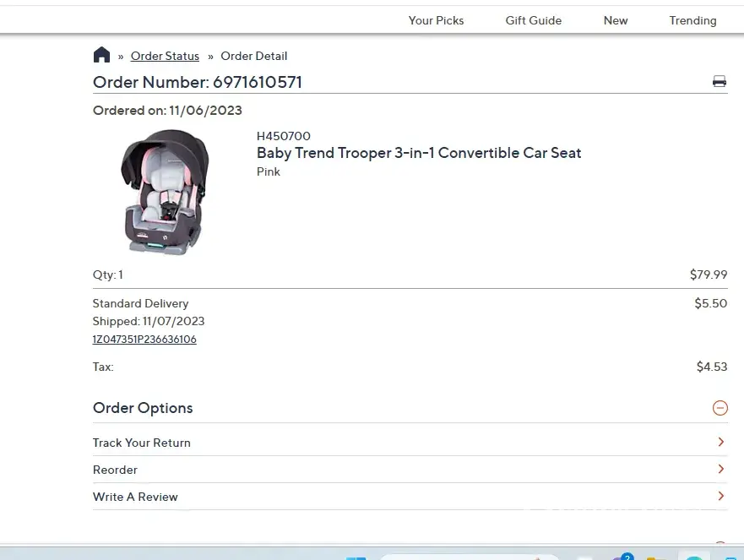Click the Order Options section heading
744x560 pixels.
143,408
